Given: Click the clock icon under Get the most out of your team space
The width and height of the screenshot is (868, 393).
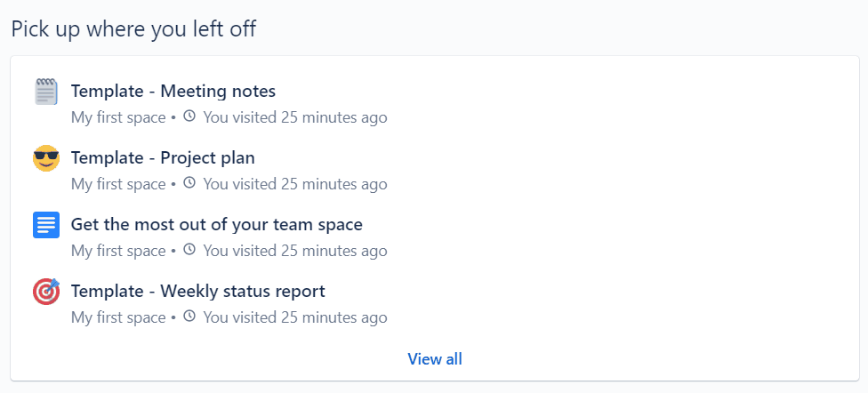Looking at the screenshot, I should [x=189, y=250].
